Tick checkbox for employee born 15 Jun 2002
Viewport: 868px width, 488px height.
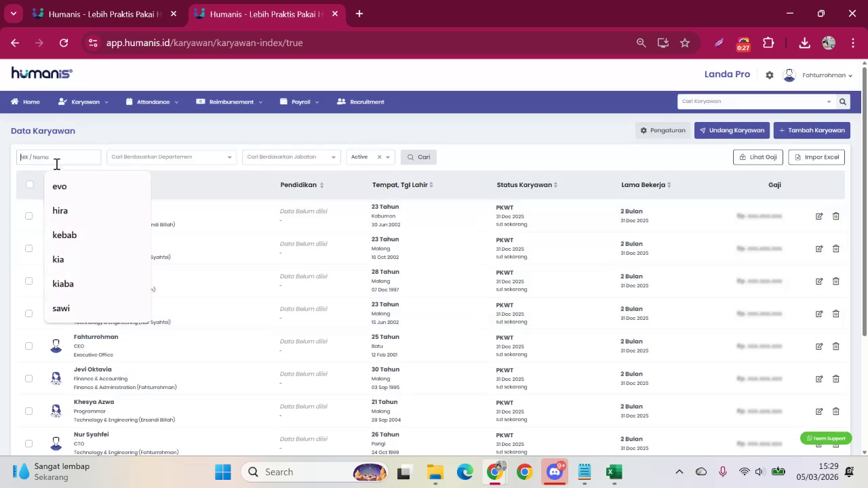pos(28,314)
